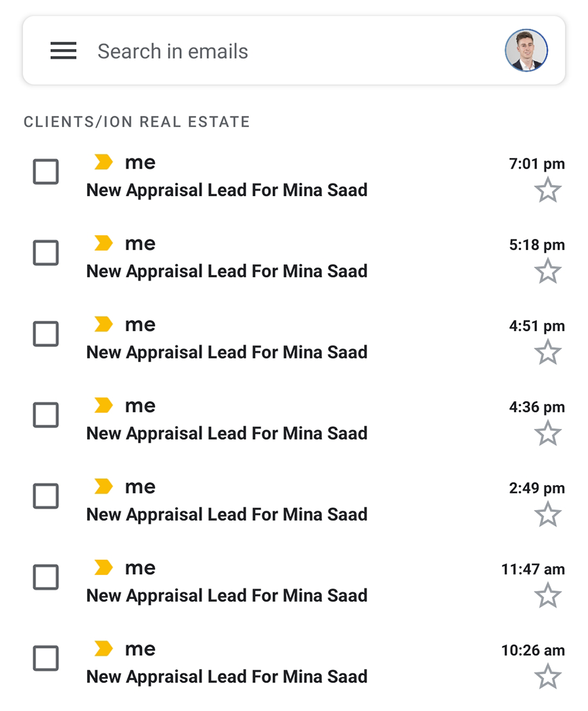Select the 7:01 pm email checkbox

pyautogui.click(x=45, y=172)
